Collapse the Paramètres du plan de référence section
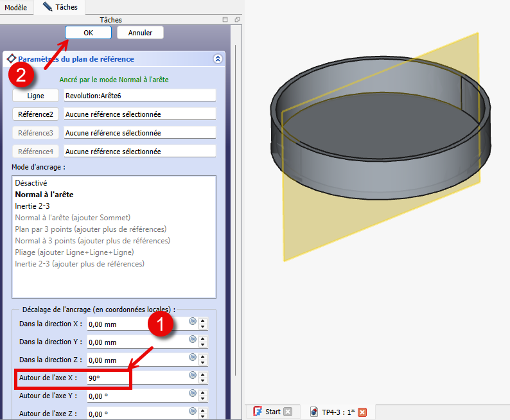 click(x=218, y=58)
